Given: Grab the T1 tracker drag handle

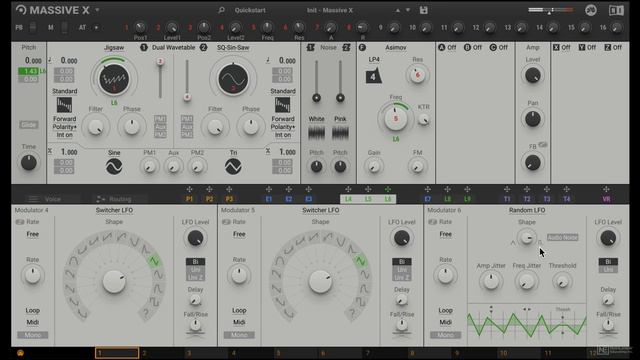Looking at the screenshot, I should click(x=507, y=189).
